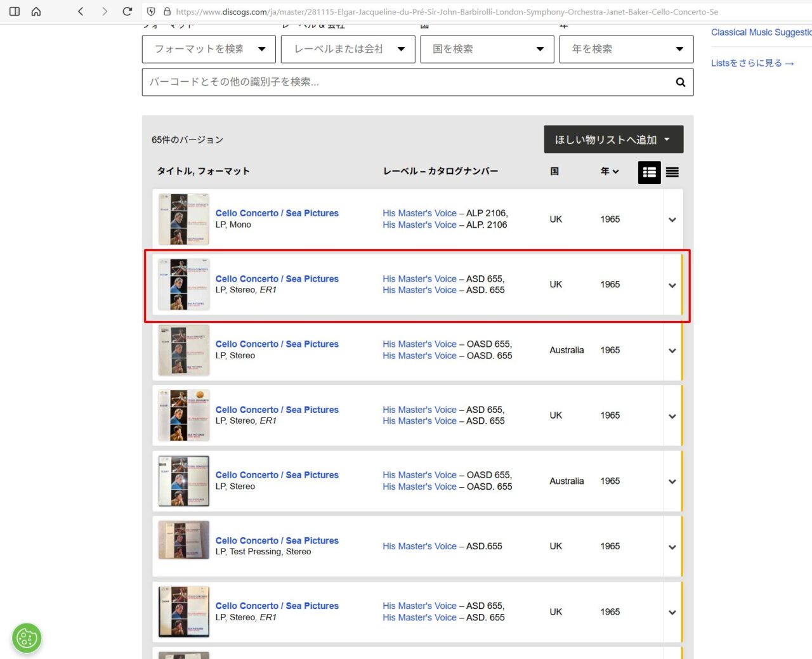Open tracking protection shield icon
Screen dimensions: 812x659
click(x=151, y=11)
